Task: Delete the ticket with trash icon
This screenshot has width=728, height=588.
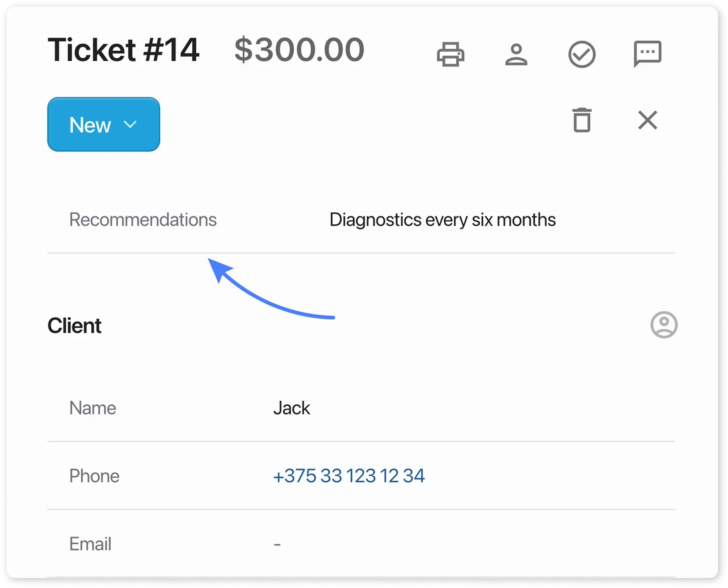Action: [x=582, y=120]
